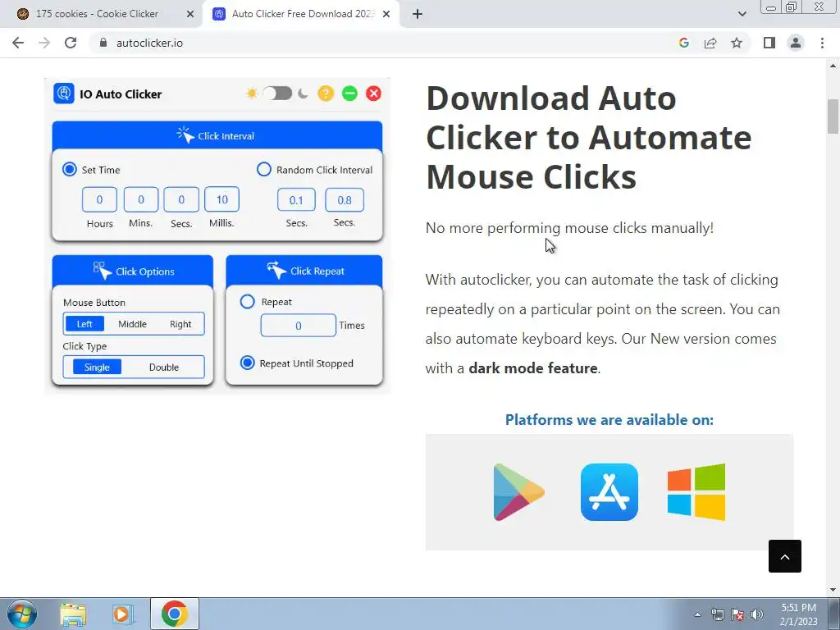Click the Google icon in address bar
Viewport: 840px width, 630px height.
(x=683, y=43)
